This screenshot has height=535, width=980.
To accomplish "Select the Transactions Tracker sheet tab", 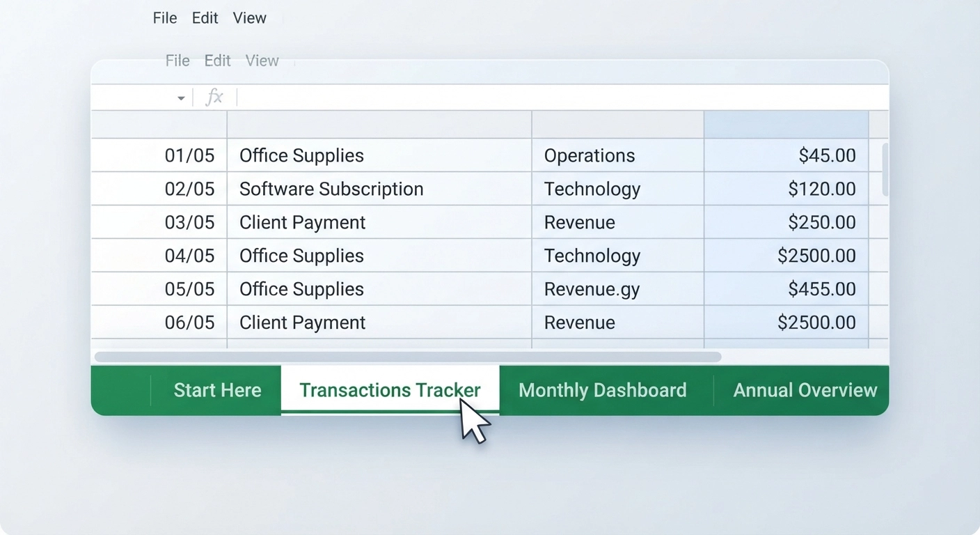I will click(390, 390).
